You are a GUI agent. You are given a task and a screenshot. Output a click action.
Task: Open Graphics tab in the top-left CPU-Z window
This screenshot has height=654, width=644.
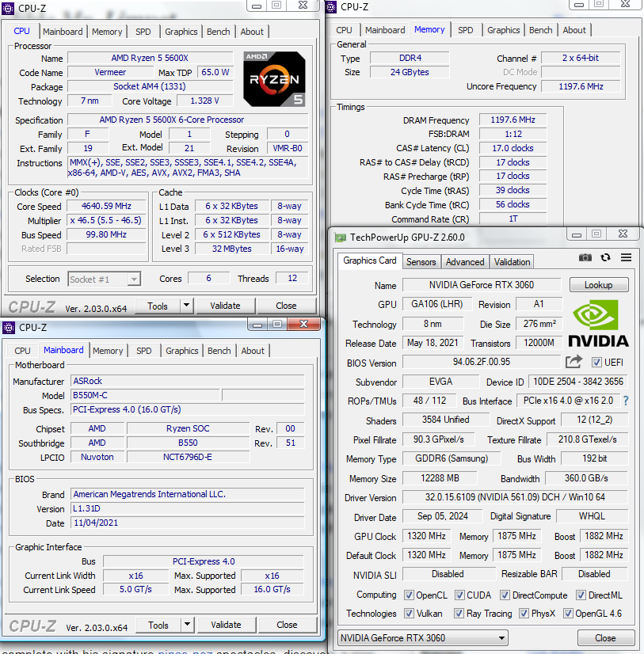(x=181, y=32)
